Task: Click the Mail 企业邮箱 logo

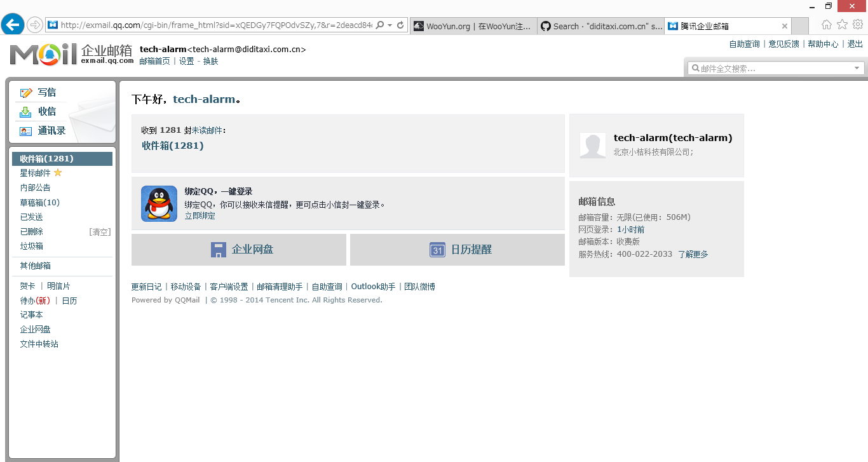Action: (71, 55)
